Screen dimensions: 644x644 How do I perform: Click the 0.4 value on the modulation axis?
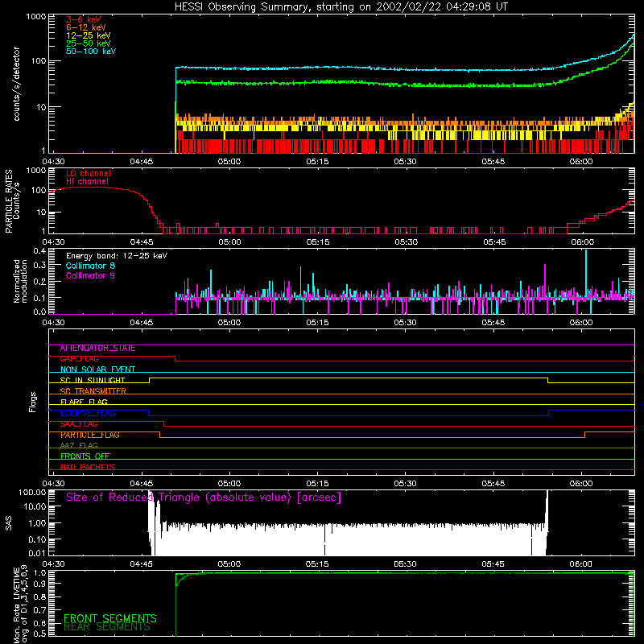click(39, 251)
